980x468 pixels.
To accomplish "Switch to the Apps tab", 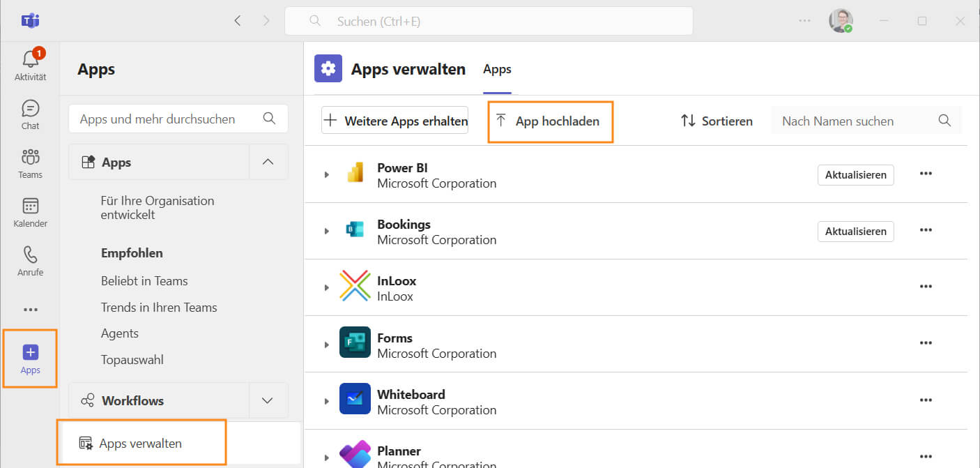I will 497,69.
